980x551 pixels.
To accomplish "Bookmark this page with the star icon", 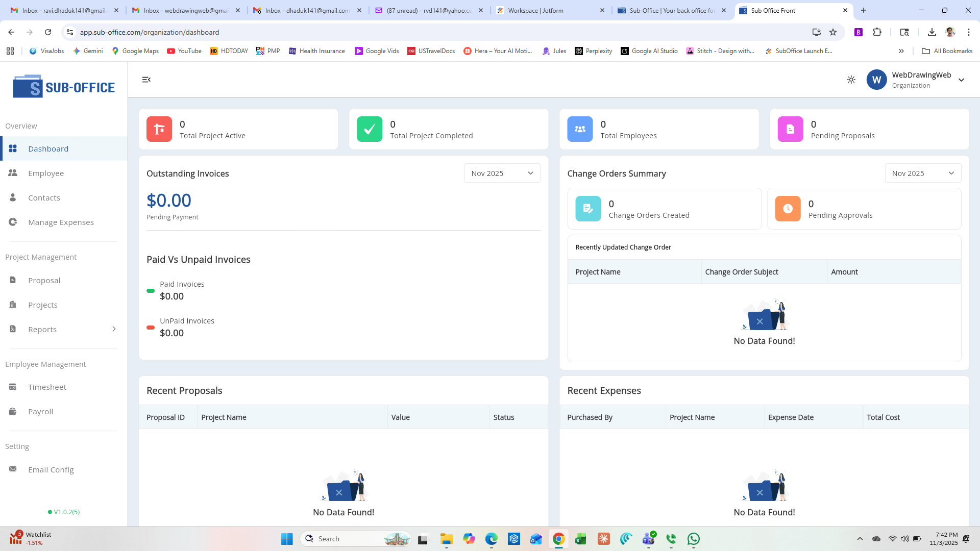I will pyautogui.click(x=833, y=32).
